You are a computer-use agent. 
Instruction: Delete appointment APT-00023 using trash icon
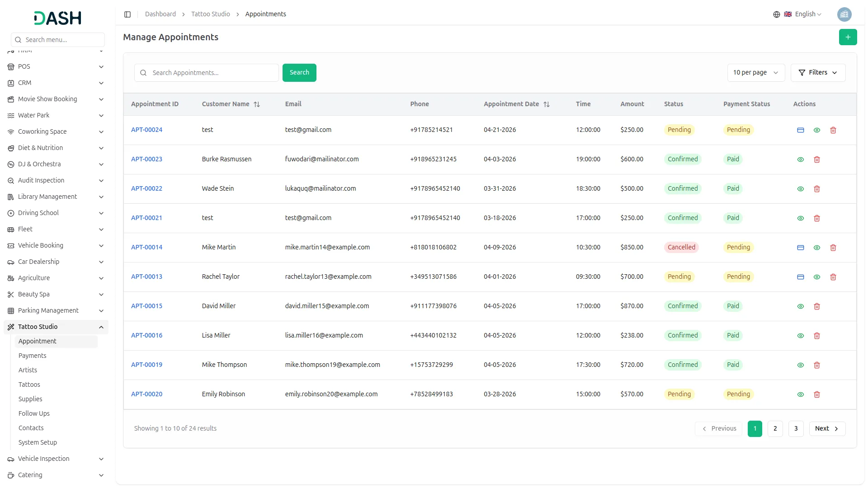(x=816, y=160)
